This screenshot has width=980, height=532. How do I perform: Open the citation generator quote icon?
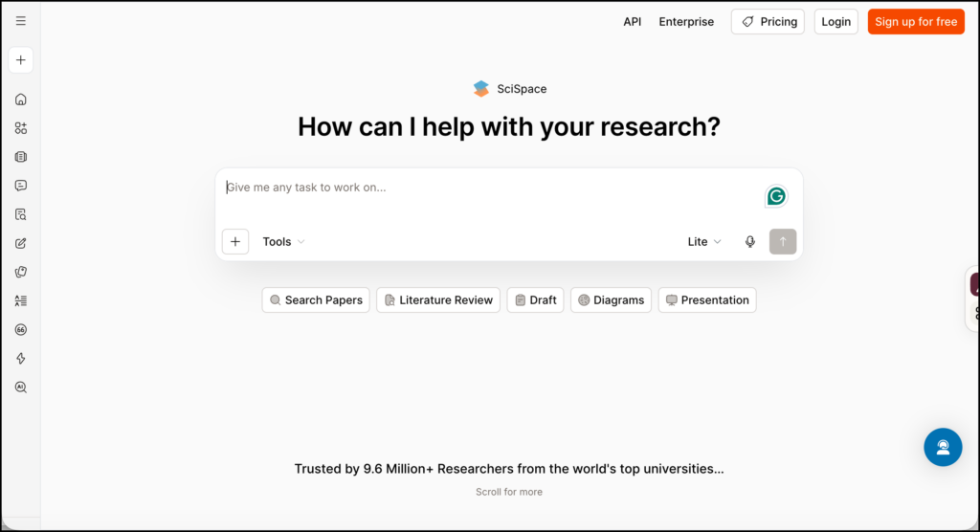tap(21, 329)
